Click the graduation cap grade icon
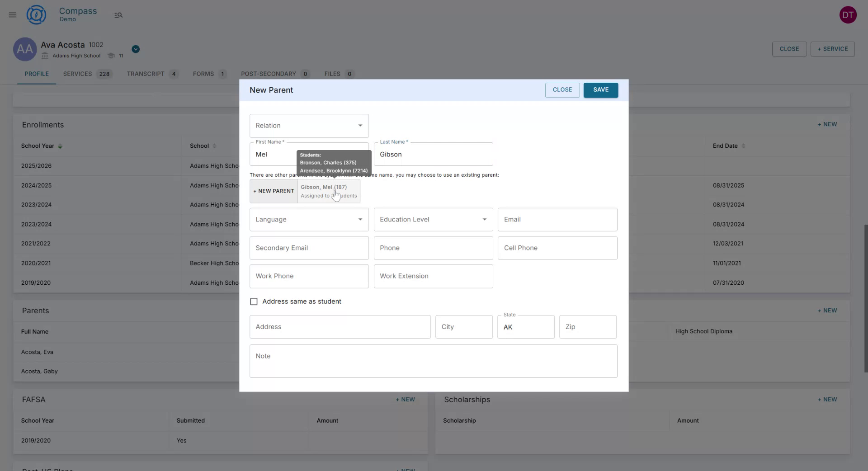 111,55
